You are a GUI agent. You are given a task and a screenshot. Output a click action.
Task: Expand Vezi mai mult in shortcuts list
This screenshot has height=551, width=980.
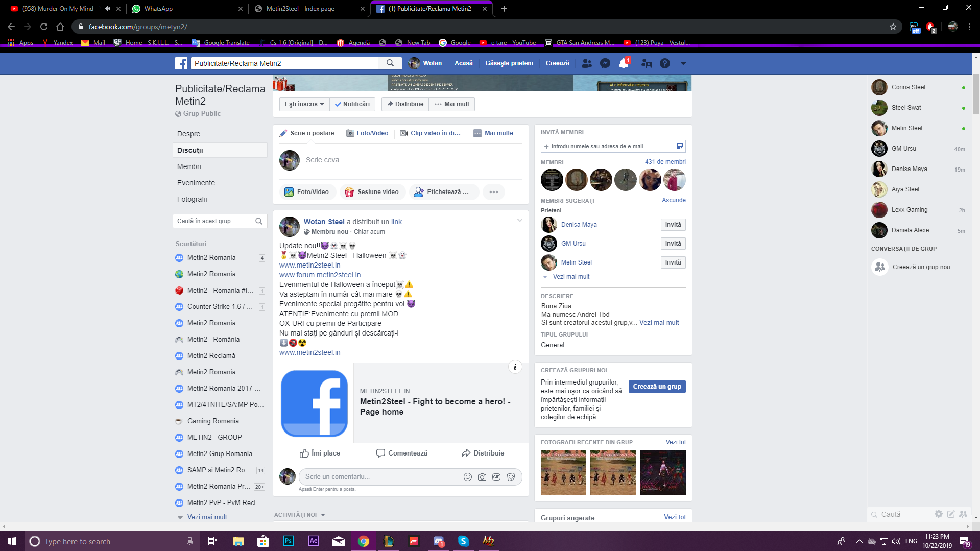tap(207, 517)
